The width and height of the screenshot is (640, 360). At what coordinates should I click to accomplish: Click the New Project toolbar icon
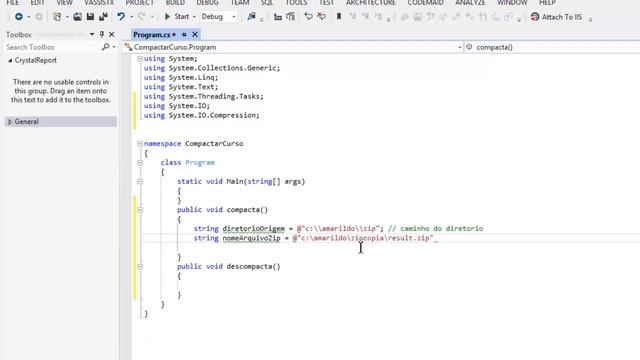[x=57, y=17]
